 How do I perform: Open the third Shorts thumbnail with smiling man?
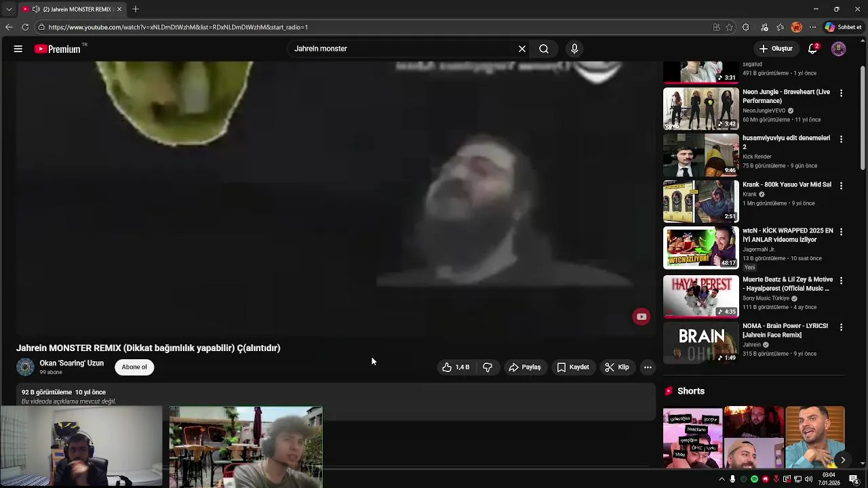point(815,437)
